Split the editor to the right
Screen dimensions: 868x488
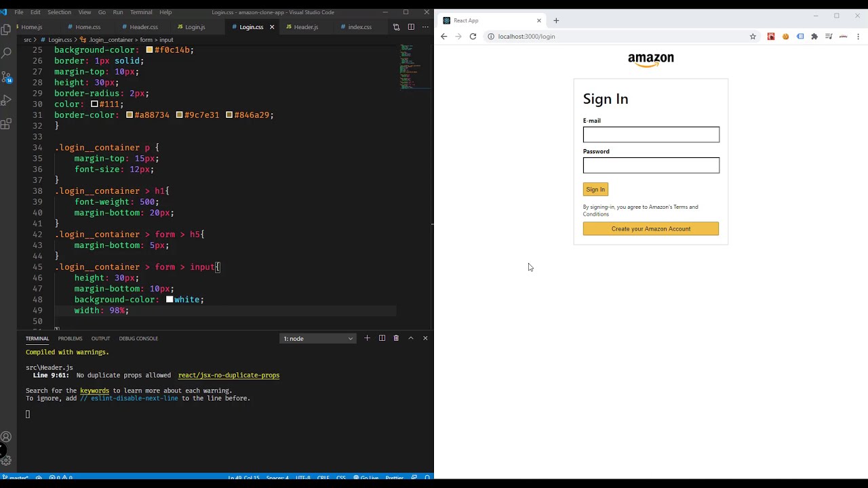click(411, 27)
